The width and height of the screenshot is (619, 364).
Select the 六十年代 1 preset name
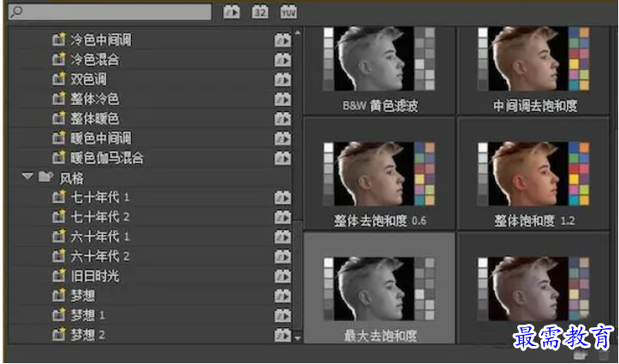pos(100,236)
